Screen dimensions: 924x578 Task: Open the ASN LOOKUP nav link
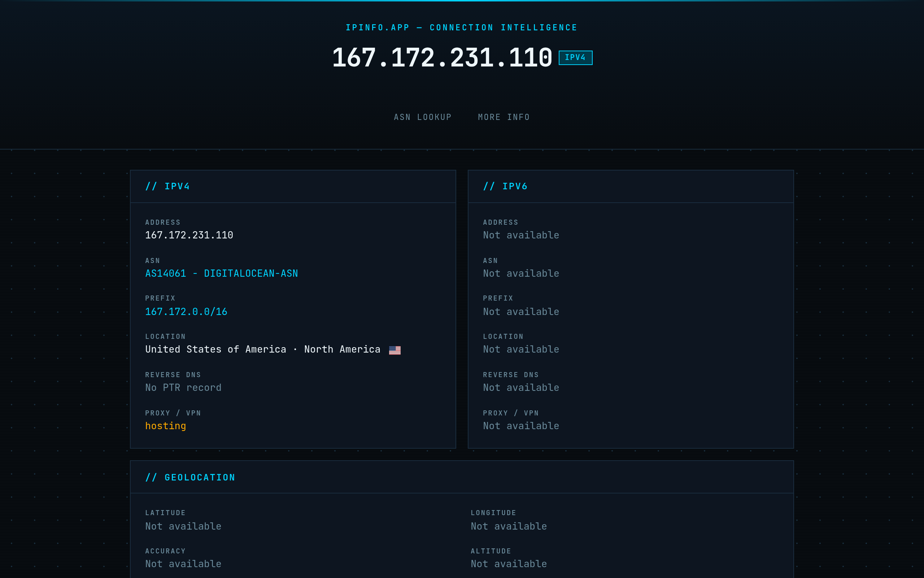pos(423,117)
